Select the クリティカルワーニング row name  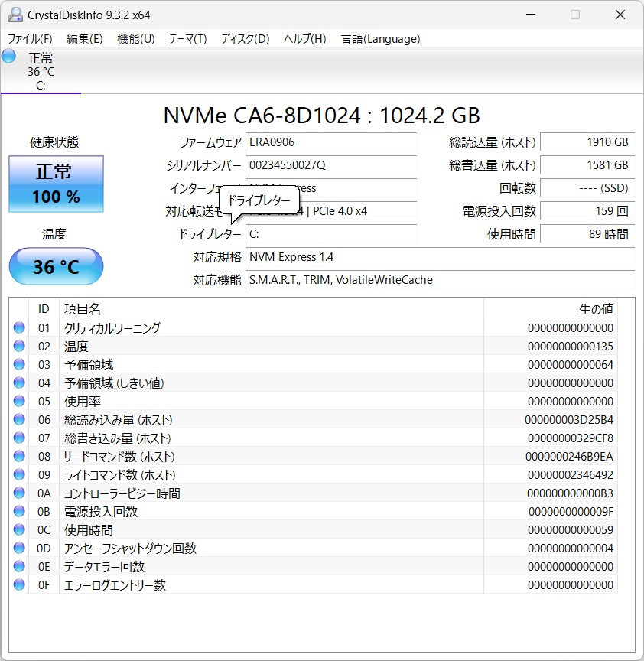click(112, 327)
